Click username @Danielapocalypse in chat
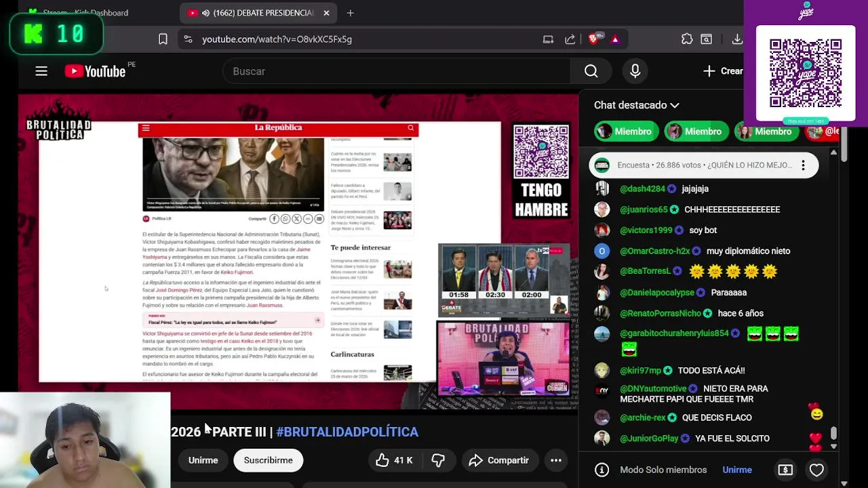The width and height of the screenshot is (868, 488). point(657,293)
